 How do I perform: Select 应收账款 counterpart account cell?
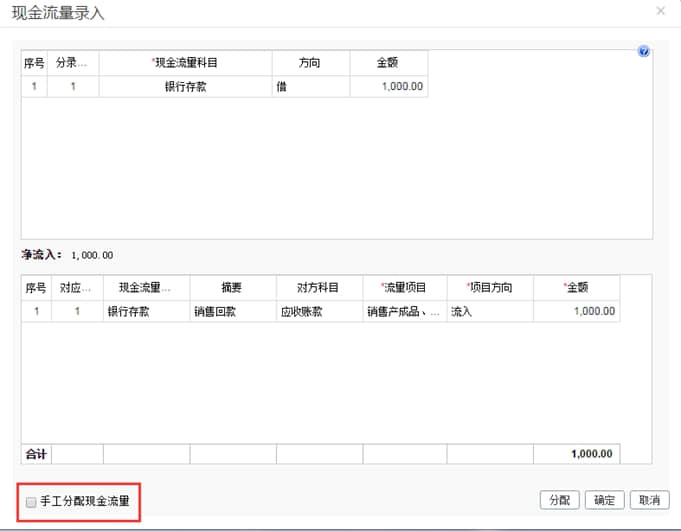pos(319,311)
